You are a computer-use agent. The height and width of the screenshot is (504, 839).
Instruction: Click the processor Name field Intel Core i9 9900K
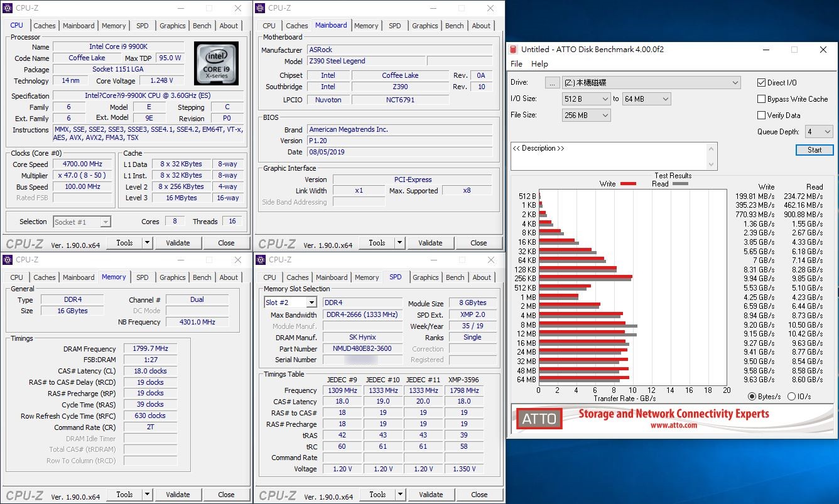118,47
